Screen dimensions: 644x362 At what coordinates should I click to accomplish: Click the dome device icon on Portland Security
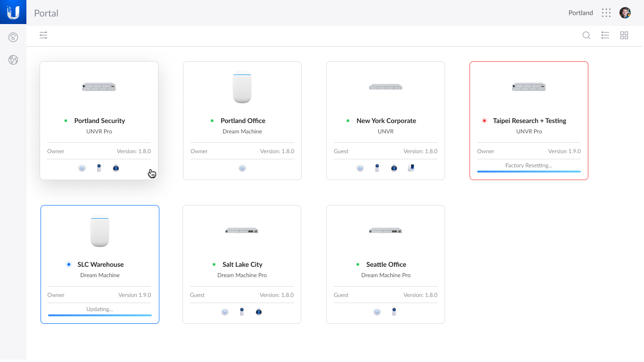tap(116, 168)
